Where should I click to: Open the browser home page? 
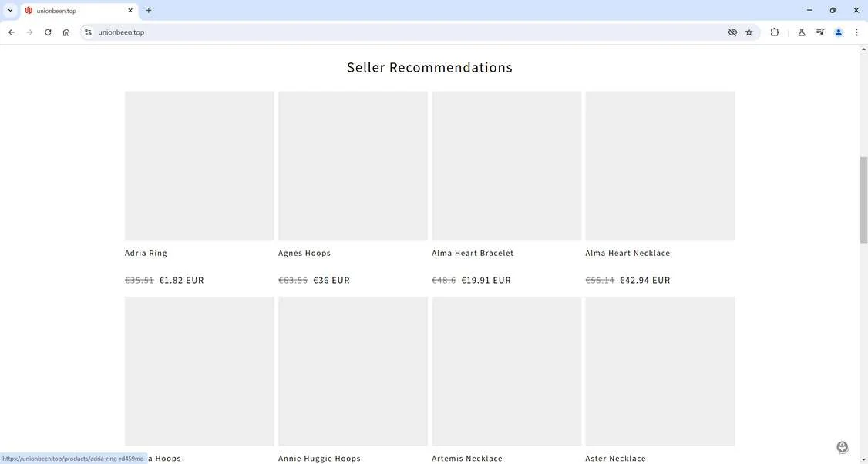66,32
